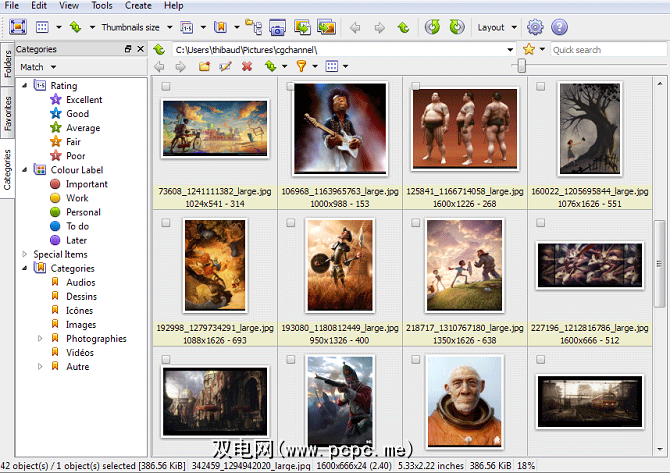The width and height of the screenshot is (670, 473).
Task: Tick checkbox of 160022_1205695844_large.jpg thumbnail
Action: (x=541, y=87)
